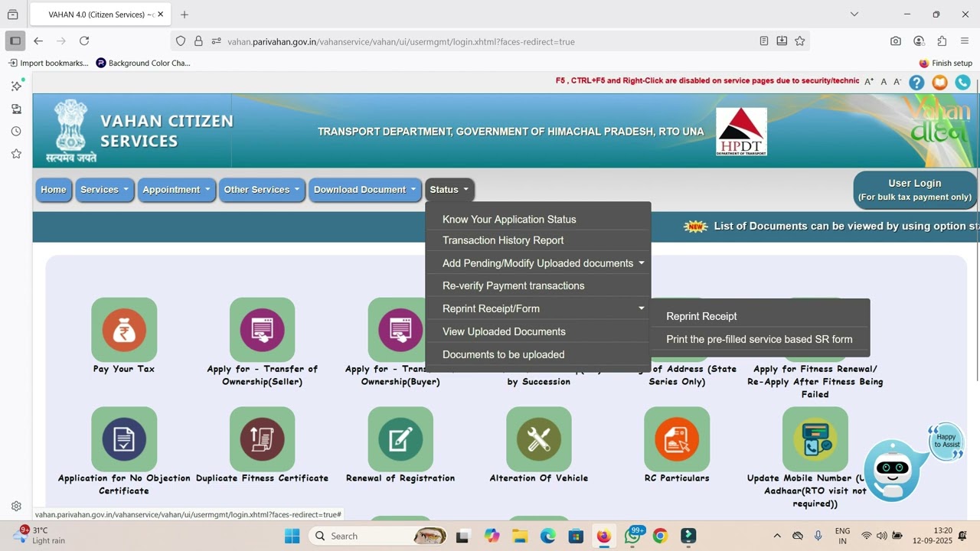Open the Other Services dropdown
980x551 pixels.
(x=263, y=190)
